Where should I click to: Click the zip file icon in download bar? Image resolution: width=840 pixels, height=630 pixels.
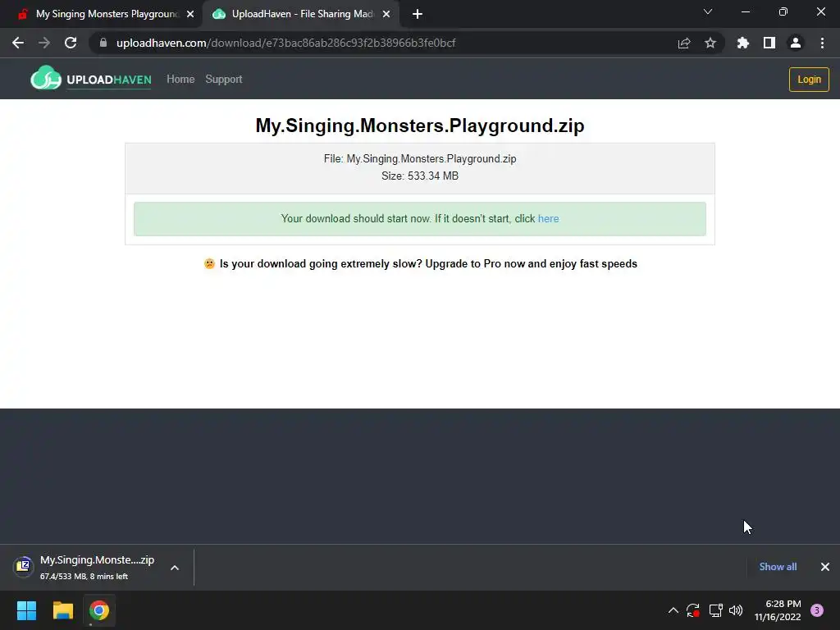(23, 565)
